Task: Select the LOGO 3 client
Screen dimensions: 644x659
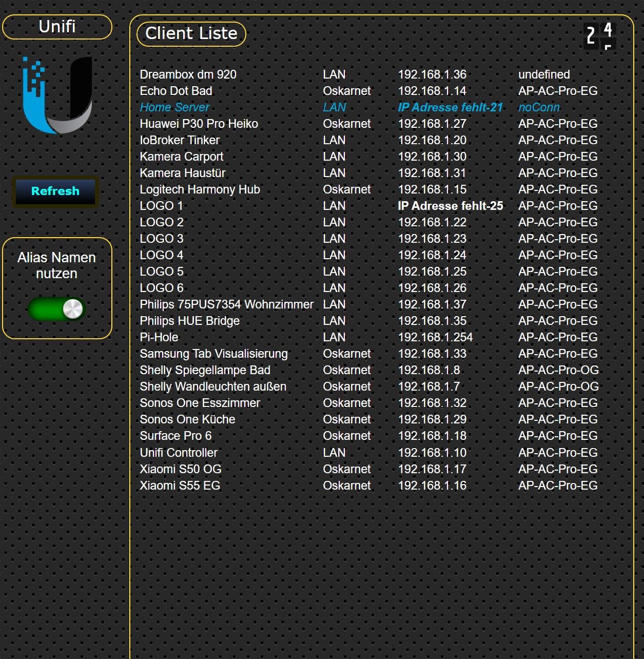Action: pyautogui.click(x=161, y=239)
